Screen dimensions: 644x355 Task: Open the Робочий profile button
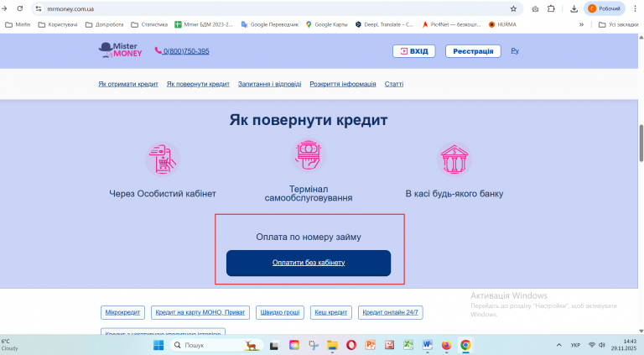tap(604, 8)
